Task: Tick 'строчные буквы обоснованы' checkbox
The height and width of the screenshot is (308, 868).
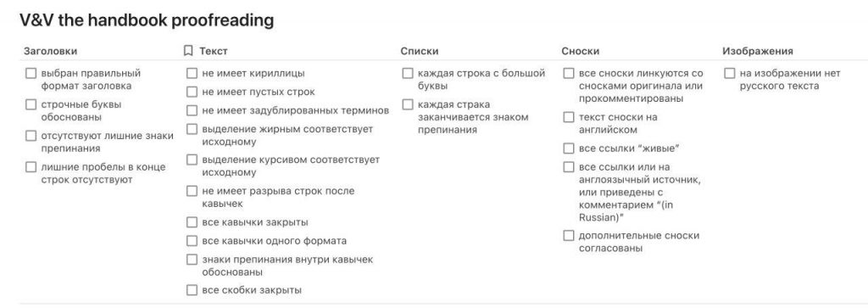Action: [31, 104]
